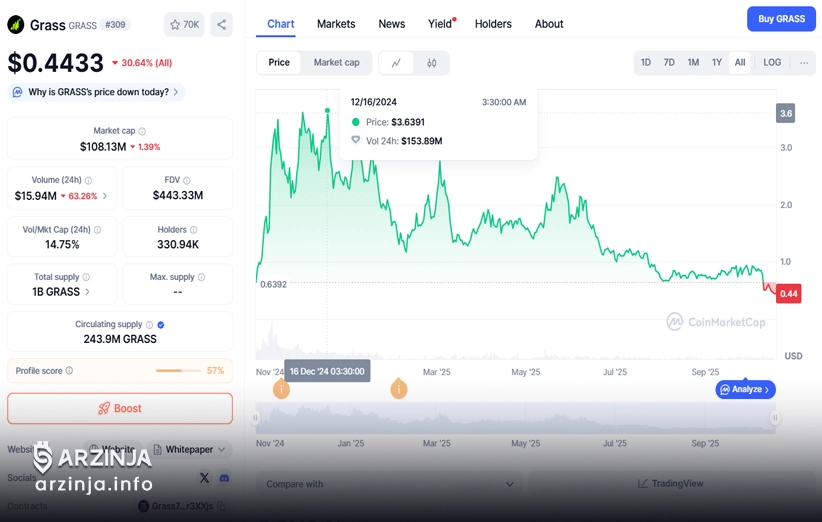Click the Market cap info icon

pyautogui.click(x=142, y=131)
